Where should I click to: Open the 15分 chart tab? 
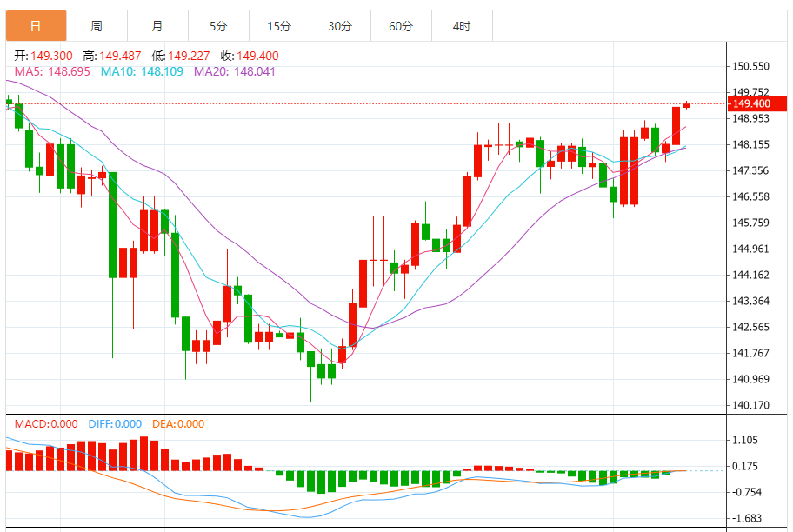pos(279,26)
